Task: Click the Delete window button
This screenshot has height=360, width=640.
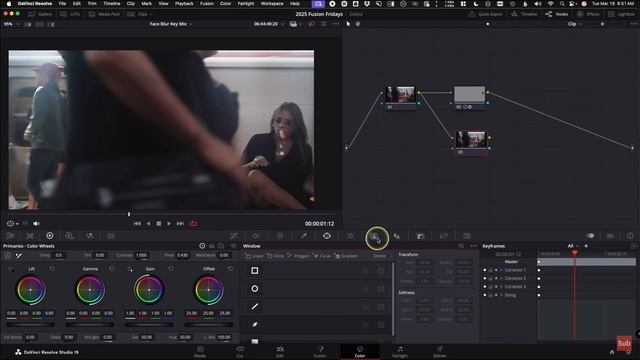Action: tap(379, 256)
